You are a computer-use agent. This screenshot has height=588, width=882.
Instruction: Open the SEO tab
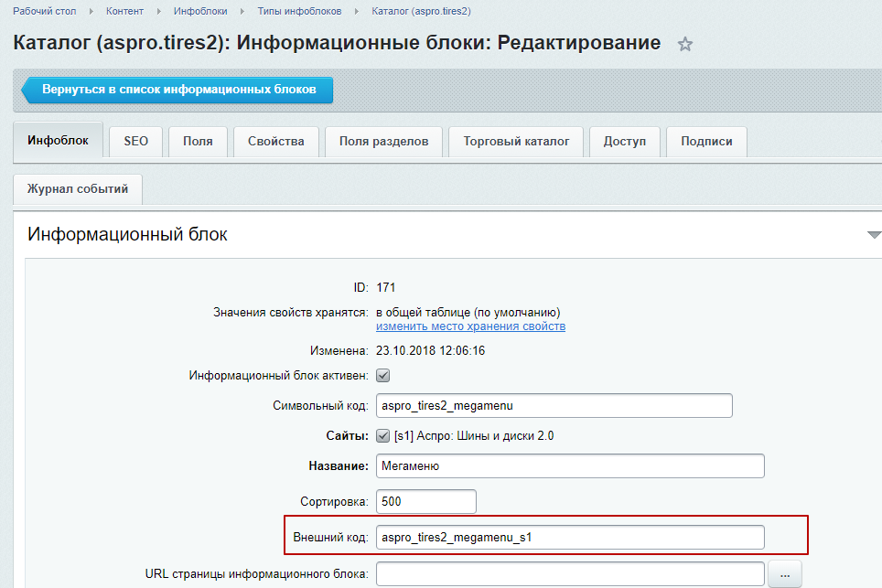[x=136, y=142]
